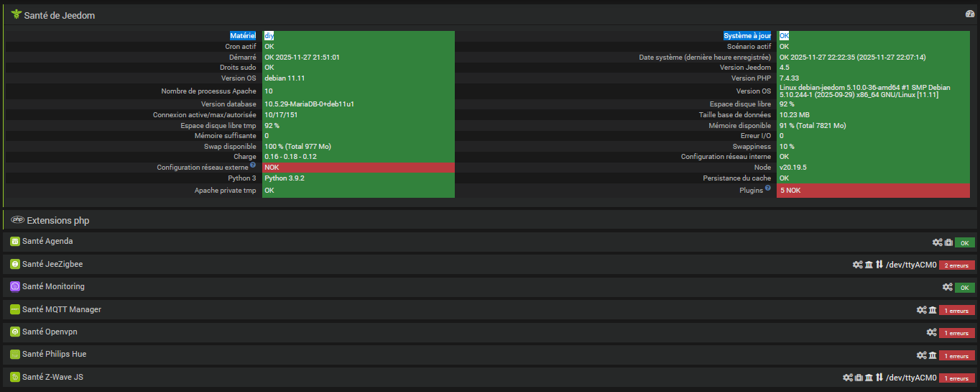This screenshot has height=392, width=980.
Task: Collapse the Santé de Jeedom panel header
Action: pos(59,15)
